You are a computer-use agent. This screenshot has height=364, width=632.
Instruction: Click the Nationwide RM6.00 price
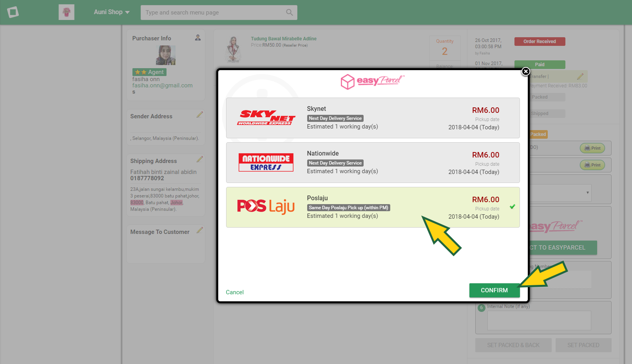tap(485, 155)
